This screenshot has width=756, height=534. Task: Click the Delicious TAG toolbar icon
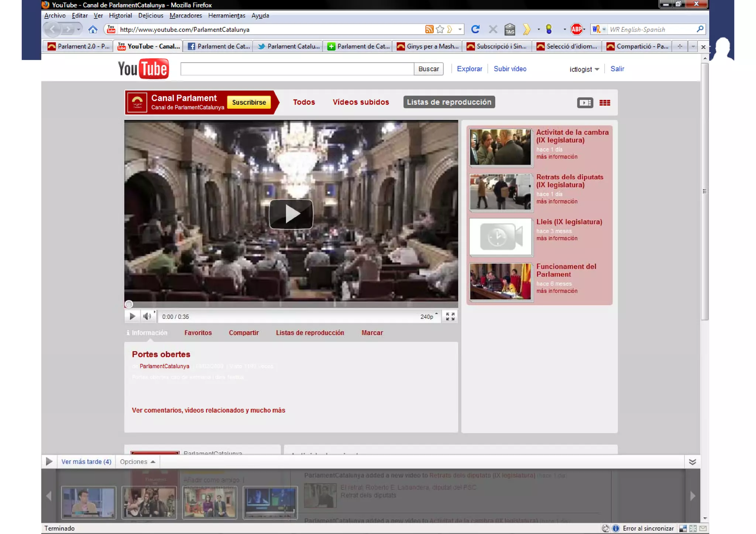pyautogui.click(x=510, y=29)
